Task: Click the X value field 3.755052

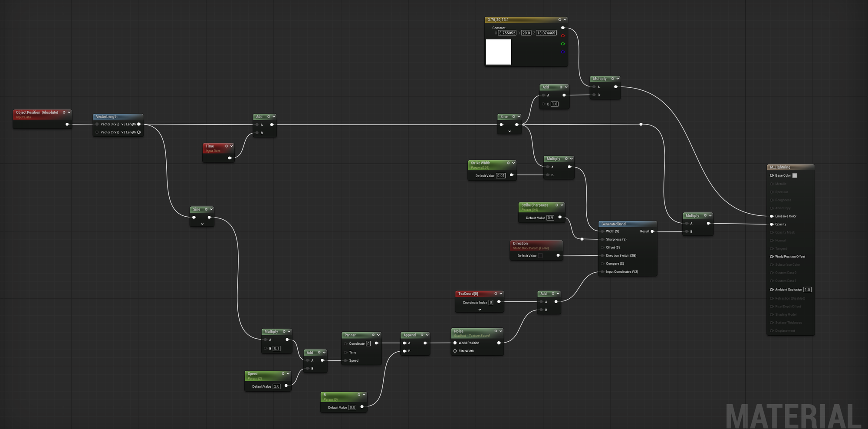Action: click(507, 33)
